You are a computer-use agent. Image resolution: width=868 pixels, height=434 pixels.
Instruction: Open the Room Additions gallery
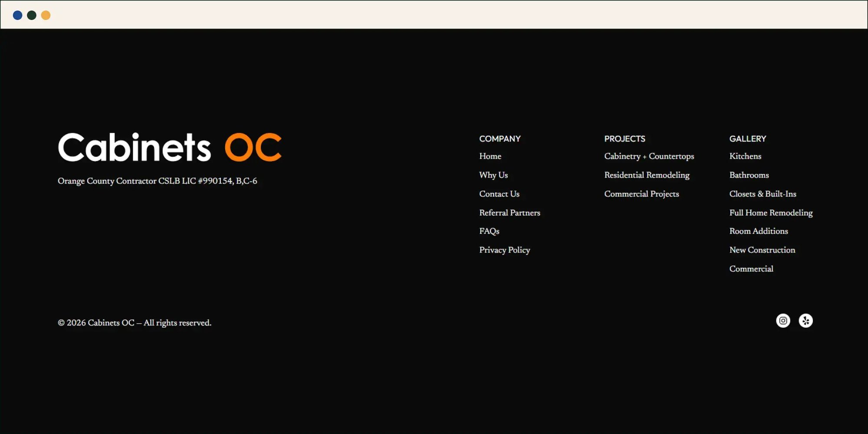point(758,231)
